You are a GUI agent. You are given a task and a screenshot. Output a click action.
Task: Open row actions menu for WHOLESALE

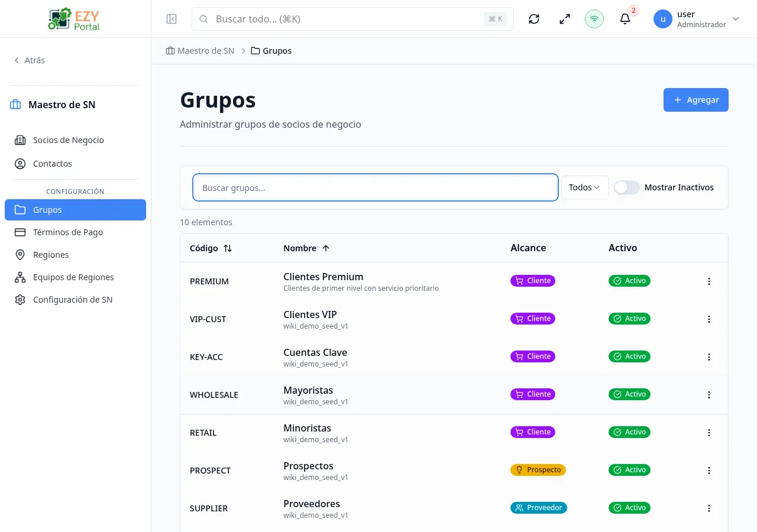pos(709,395)
